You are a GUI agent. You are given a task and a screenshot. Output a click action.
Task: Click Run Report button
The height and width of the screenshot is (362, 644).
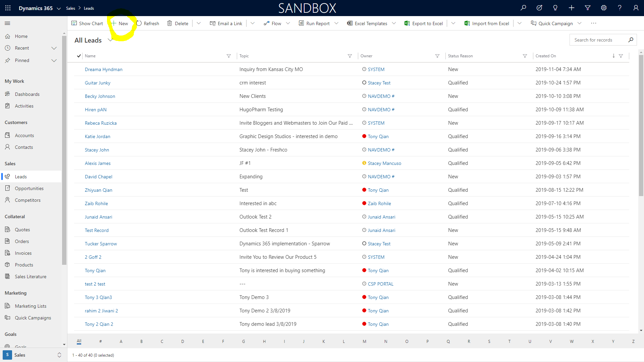(314, 23)
